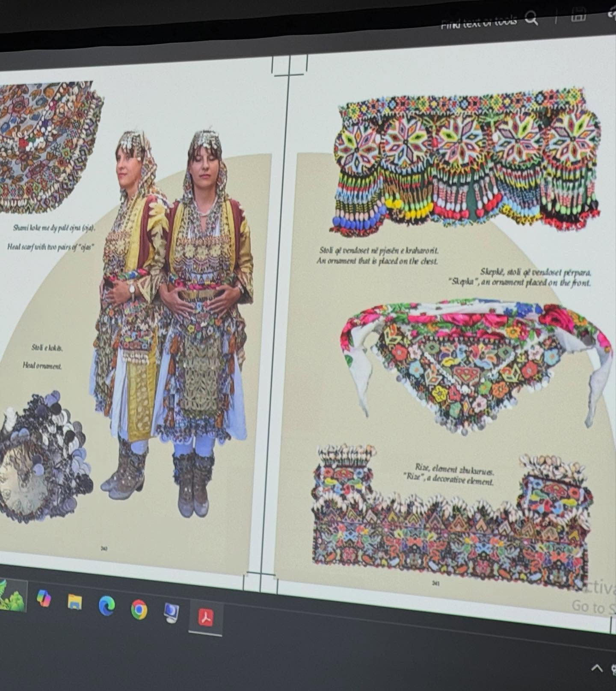Click the caption ""Rize", a decorative element."
The width and height of the screenshot is (616, 691).
[x=449, y=479]
